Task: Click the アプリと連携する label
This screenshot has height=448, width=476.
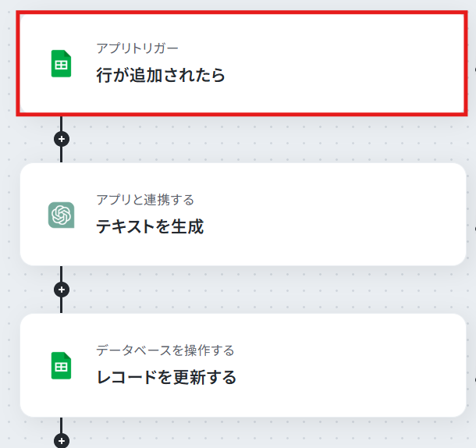Action: coord(145,200)
